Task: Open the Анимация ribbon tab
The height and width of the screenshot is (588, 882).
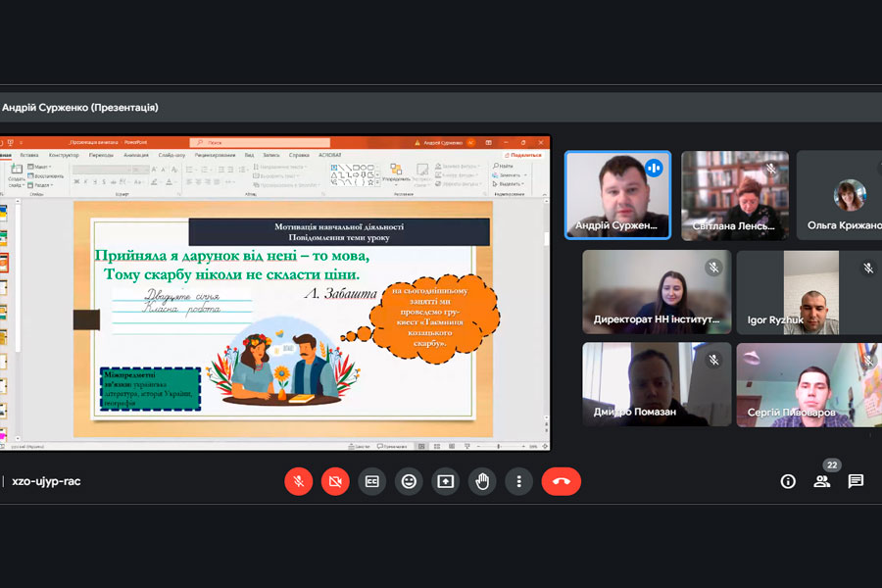Action: 136,155
